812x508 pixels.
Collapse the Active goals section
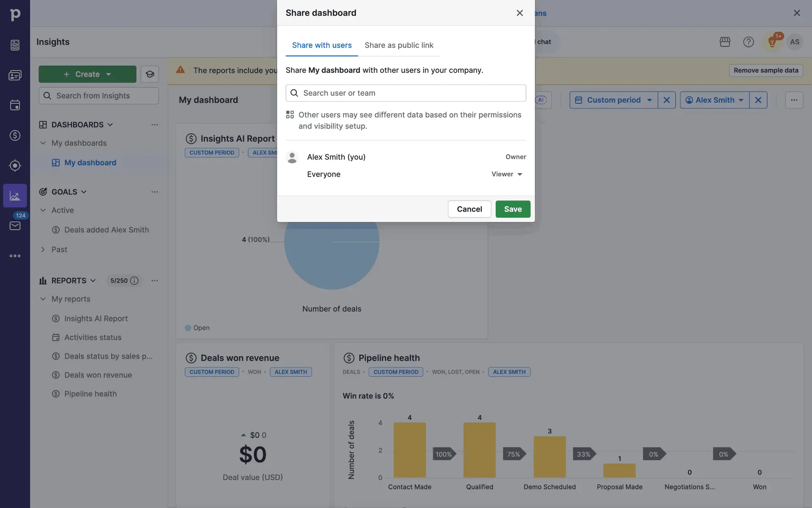43,210
